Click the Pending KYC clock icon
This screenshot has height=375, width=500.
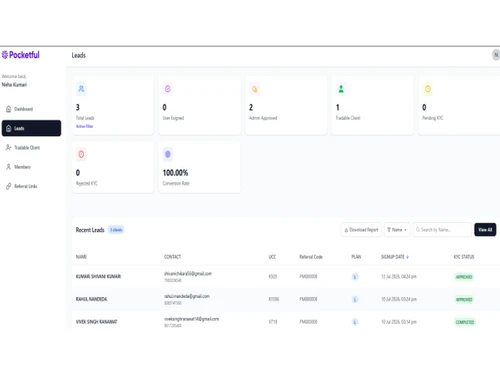click(428, 89)
